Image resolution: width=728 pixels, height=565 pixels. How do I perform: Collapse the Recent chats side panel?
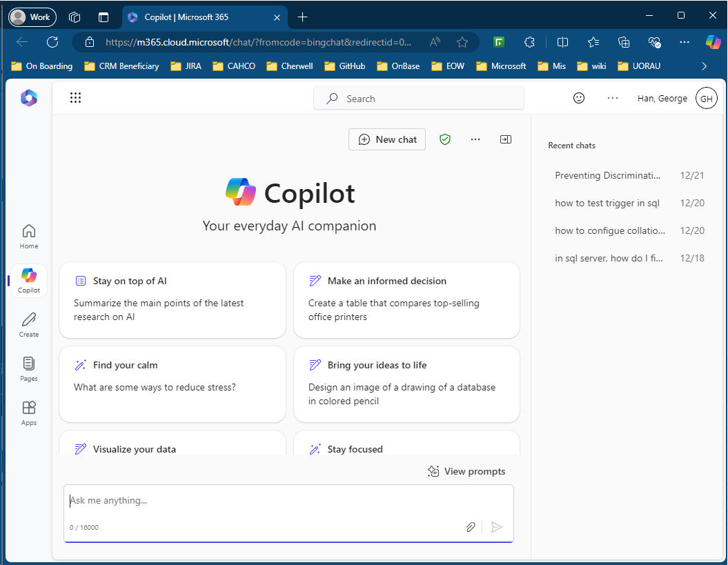[506, 139]
